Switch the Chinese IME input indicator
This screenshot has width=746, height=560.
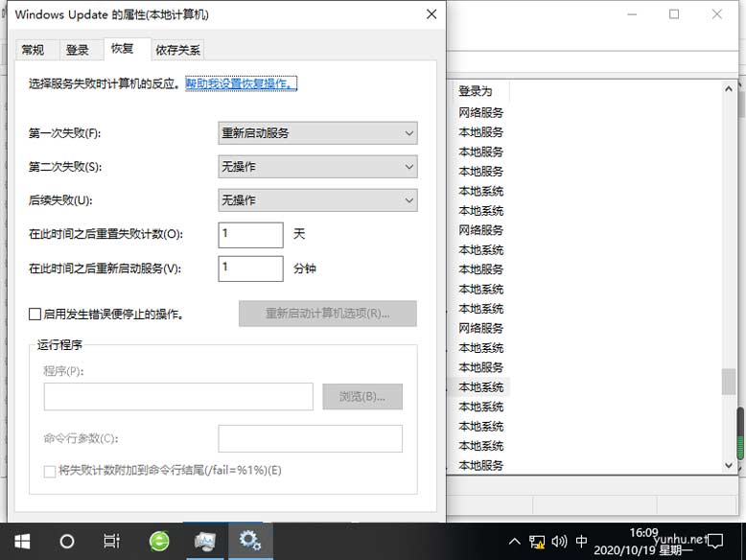click(x=581, y=542)
